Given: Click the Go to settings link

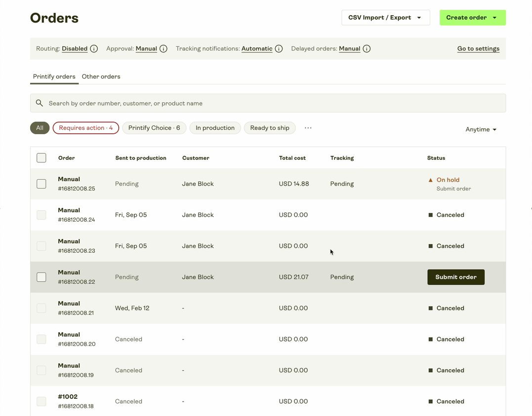Looking at the screenshot, I should click(x=478, y=48).
